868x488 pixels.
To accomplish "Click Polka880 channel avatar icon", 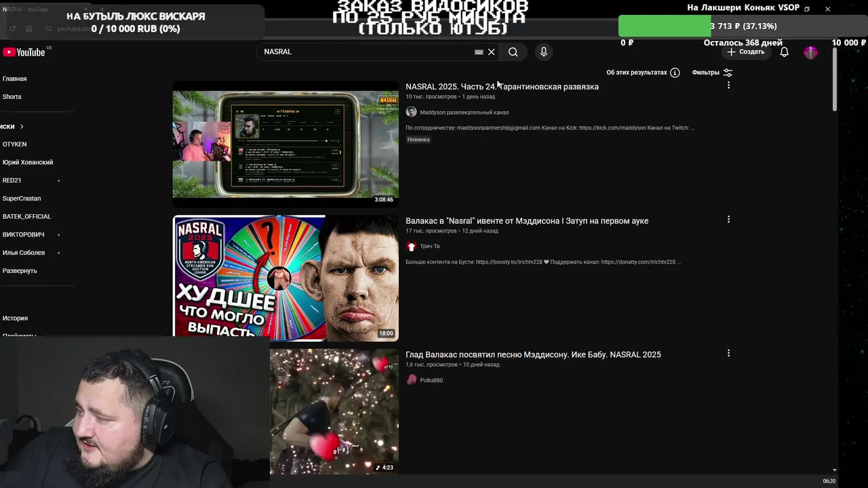I will [411, 380].
